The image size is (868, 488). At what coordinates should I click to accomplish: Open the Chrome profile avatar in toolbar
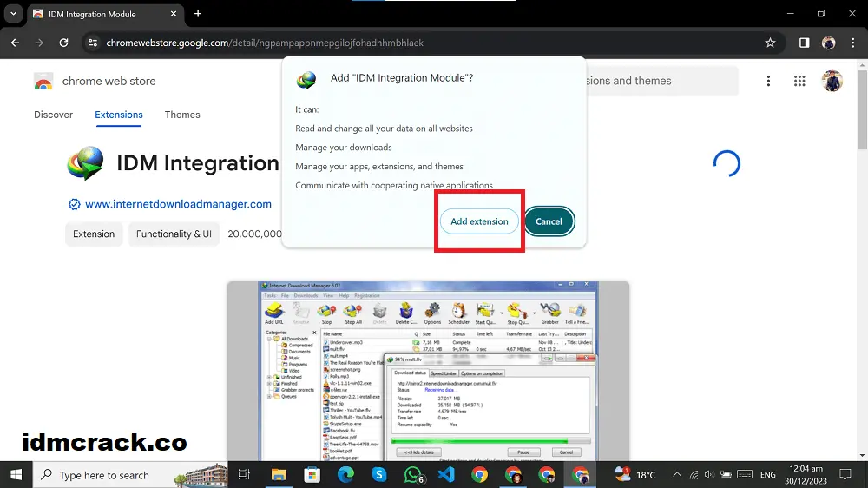[829, 43]
